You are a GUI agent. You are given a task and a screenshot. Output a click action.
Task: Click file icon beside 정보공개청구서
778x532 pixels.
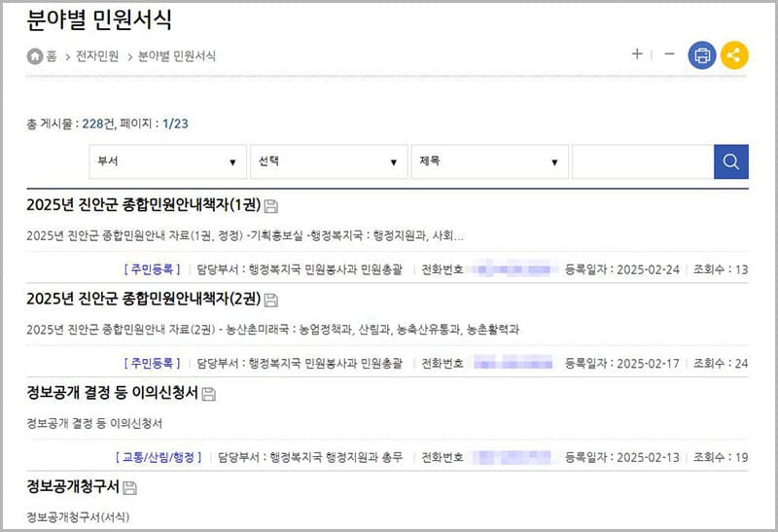[130, 487]
